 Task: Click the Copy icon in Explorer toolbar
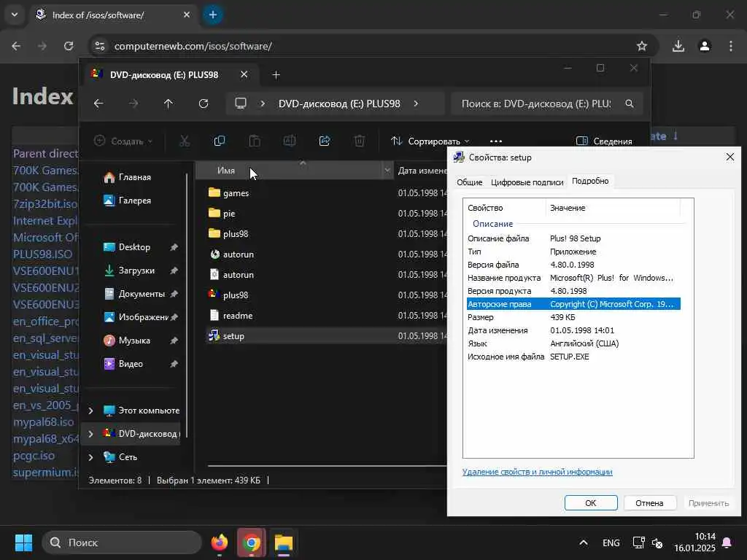(219, 141)
